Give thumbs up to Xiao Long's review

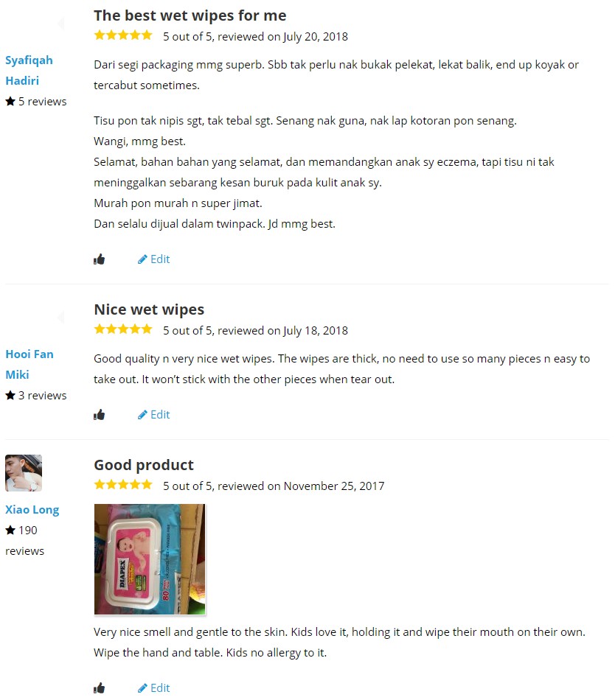click(x=99, y=688)
